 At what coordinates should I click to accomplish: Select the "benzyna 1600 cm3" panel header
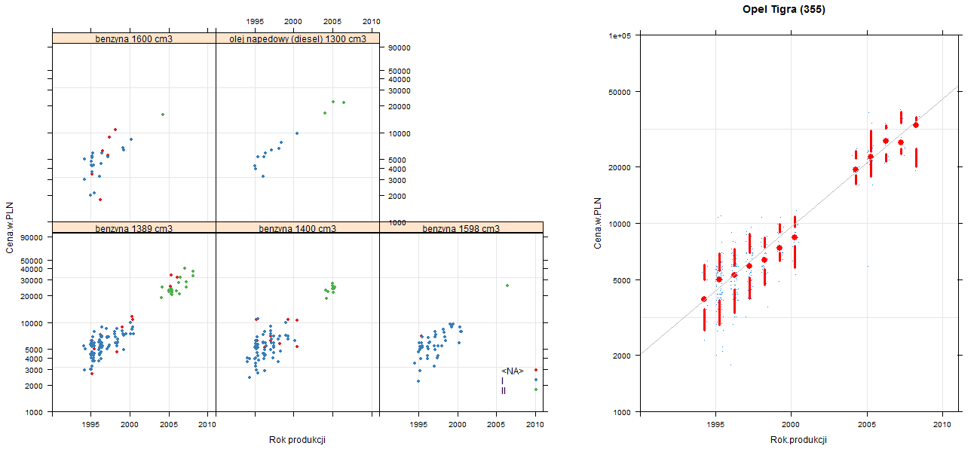tap(134, 38)
